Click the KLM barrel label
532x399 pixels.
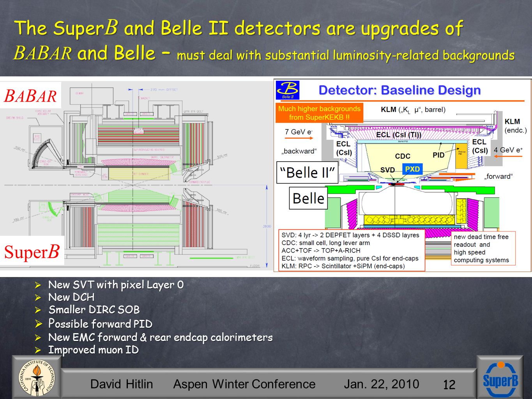point(413,110)
